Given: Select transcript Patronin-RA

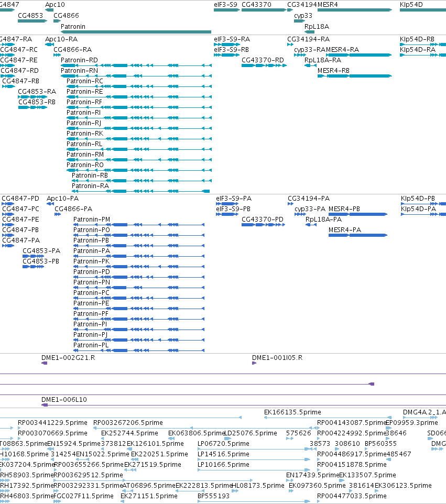Looking at the screenshot, I should pos(90,186).
